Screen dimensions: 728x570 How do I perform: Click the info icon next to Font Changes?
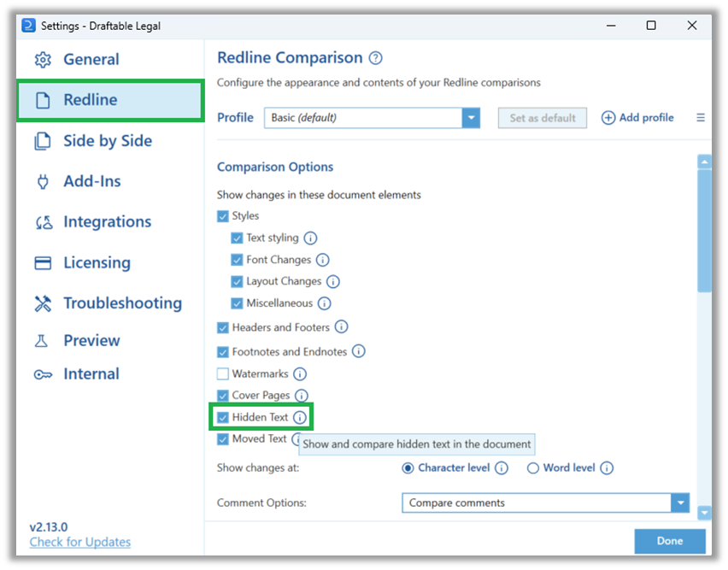(323, 260)
